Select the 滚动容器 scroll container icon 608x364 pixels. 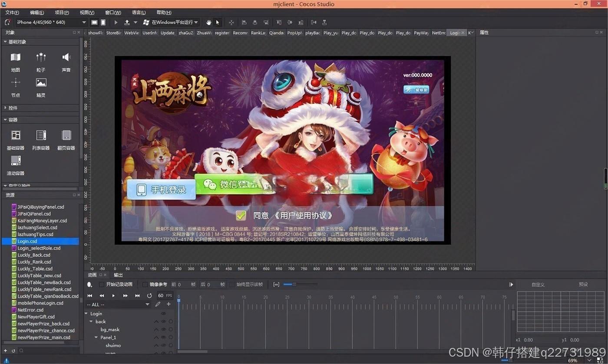pyautogui.click(x=16, y=161)
